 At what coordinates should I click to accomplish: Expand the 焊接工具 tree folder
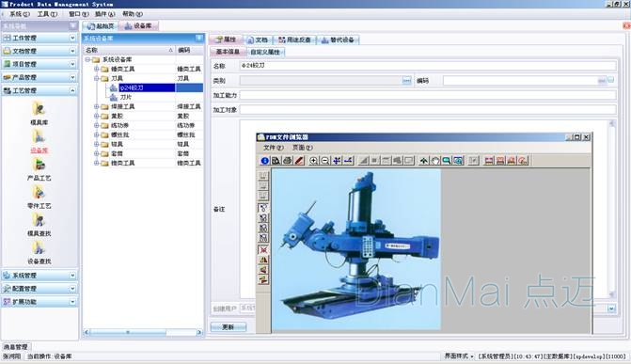(x=97, y=106)
